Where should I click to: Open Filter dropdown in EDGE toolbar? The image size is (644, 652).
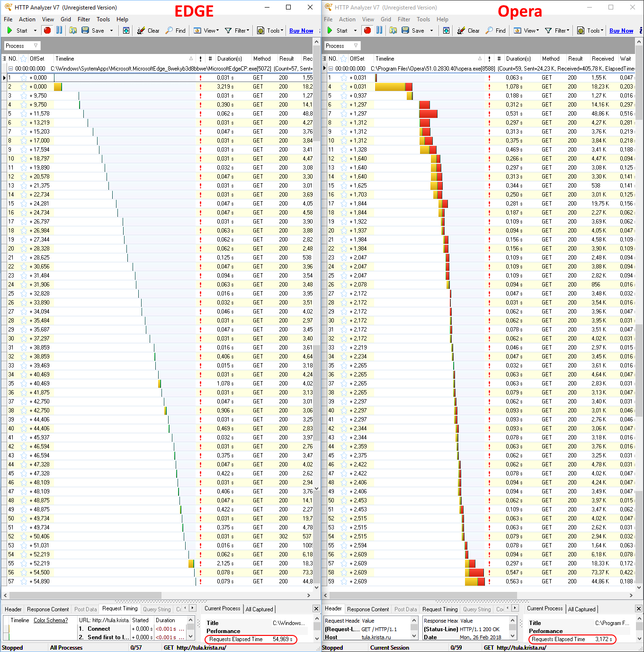[238, 30]
